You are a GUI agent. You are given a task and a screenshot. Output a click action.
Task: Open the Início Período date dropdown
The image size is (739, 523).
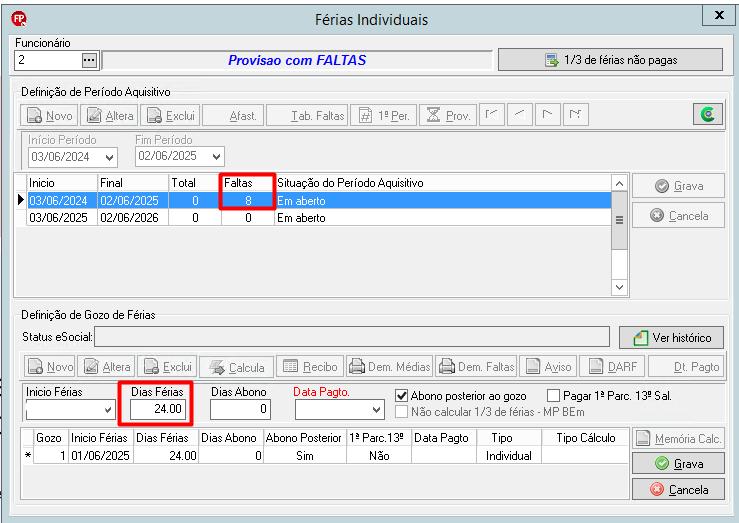coord(109,157)
